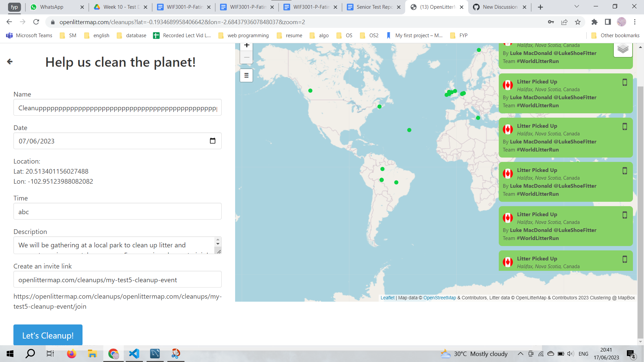Open the OpenStreetMap attribution link
The height and width of the screenshot is (362, 644).
pyautogui.click(x=440, y=297)
